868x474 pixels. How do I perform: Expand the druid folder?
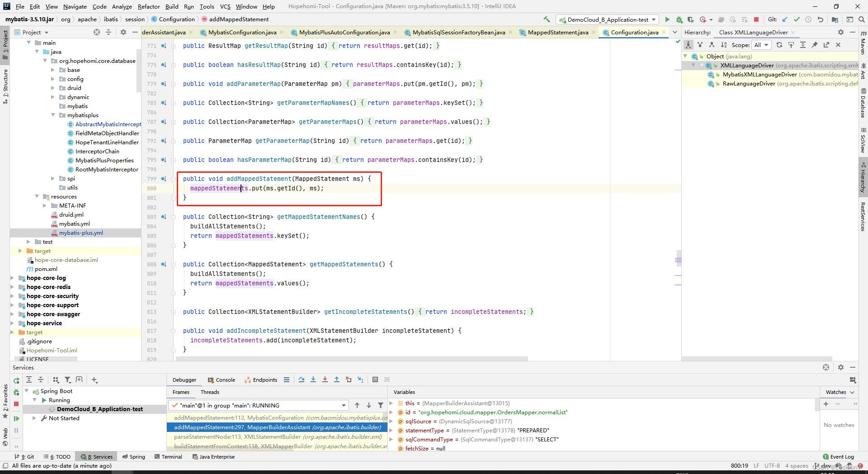53,88
